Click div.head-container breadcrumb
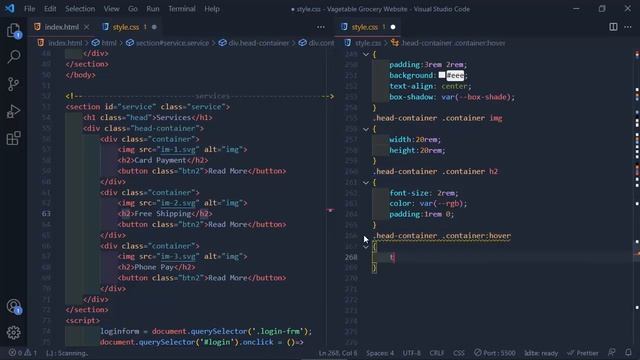The image size is (640, 360). click(x=259, y=43)
